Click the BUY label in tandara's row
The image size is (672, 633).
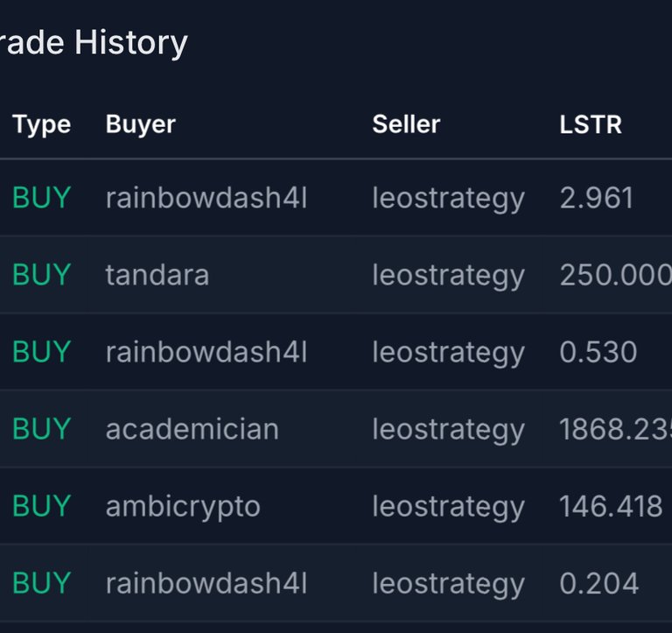coord(42,275)
